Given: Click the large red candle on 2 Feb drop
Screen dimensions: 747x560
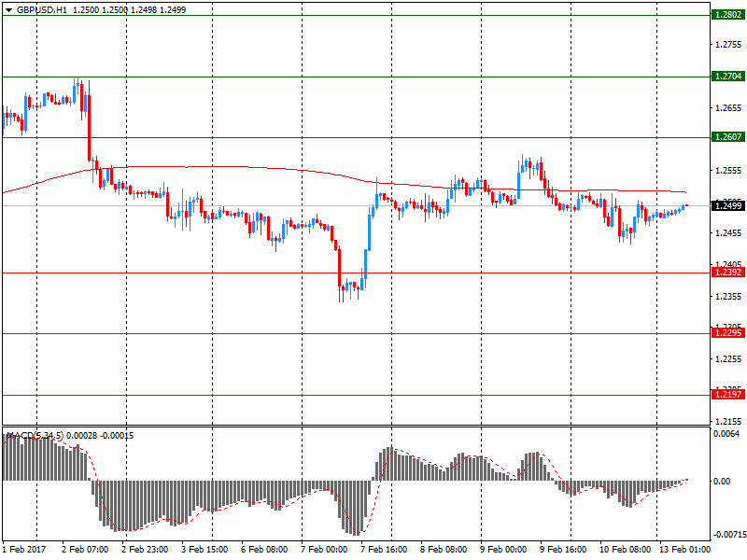Looking at the screenshot, I should (89, 128).
